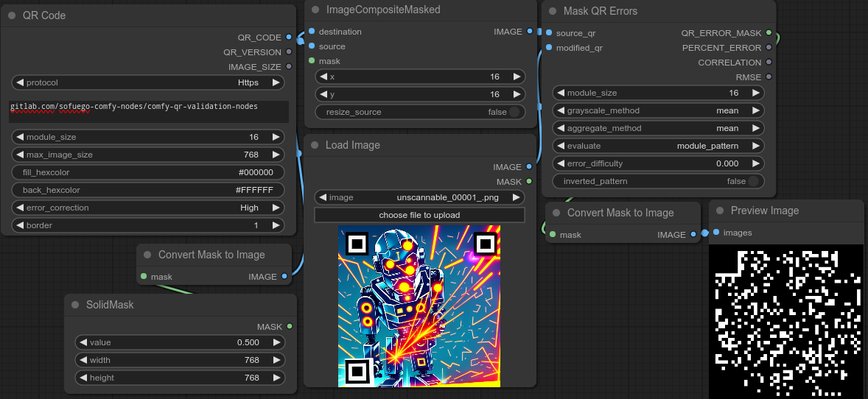Click the ImageCompositeMasked node title dot
868x399 pixels.
pyautogui.click(x=315, y=10)
